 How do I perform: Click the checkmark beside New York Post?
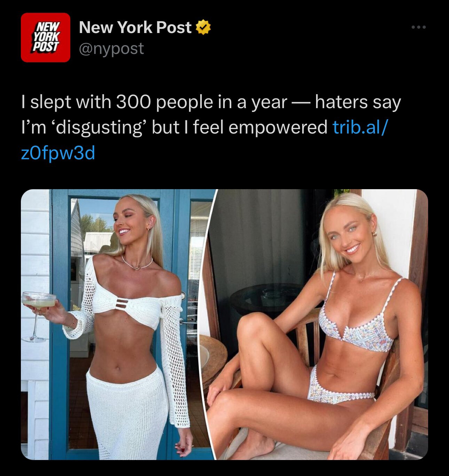204,27
